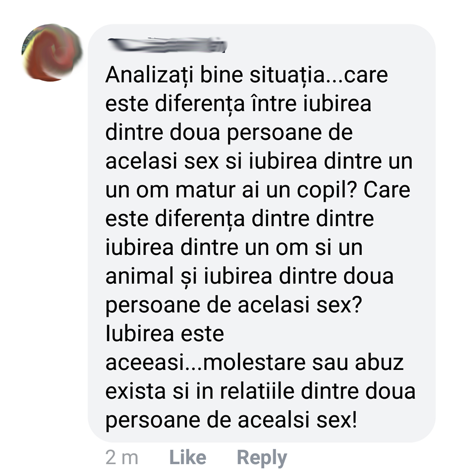Click the line starting "acelasi sex si iubirea"
Image resolution: width=453 pixels, height=476 pixels.
pyautogui.click(x=259, y=161)
